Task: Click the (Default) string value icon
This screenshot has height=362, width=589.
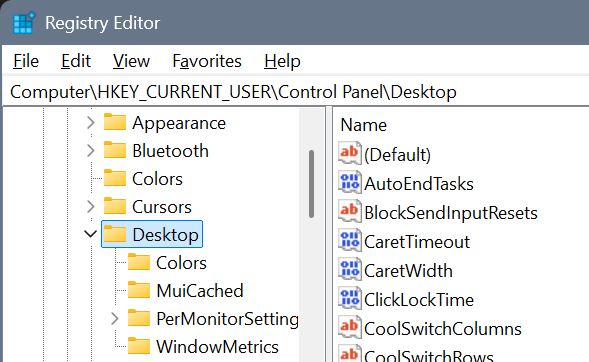Action: (350, 153)
